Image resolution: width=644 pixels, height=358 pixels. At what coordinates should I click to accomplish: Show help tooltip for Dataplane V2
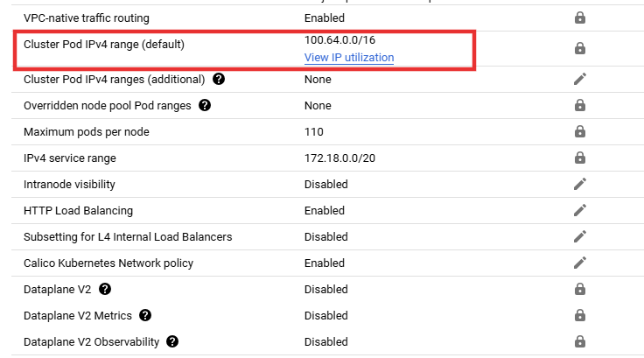point(105,289)
